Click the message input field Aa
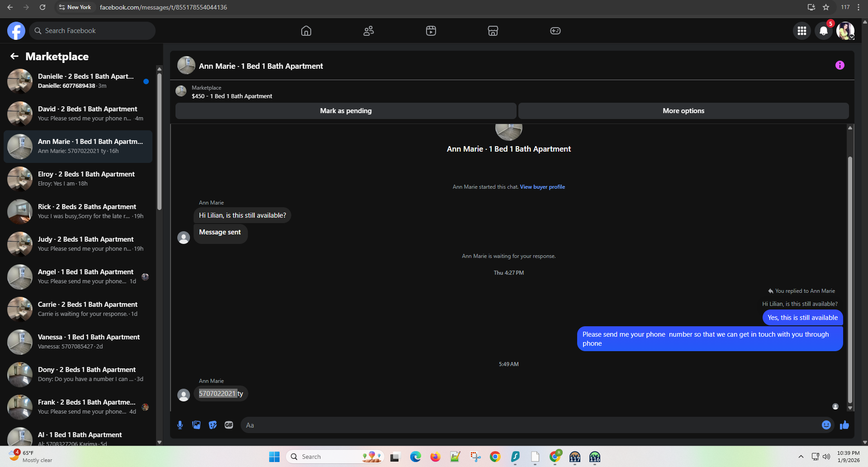 [x=530, y=425]
